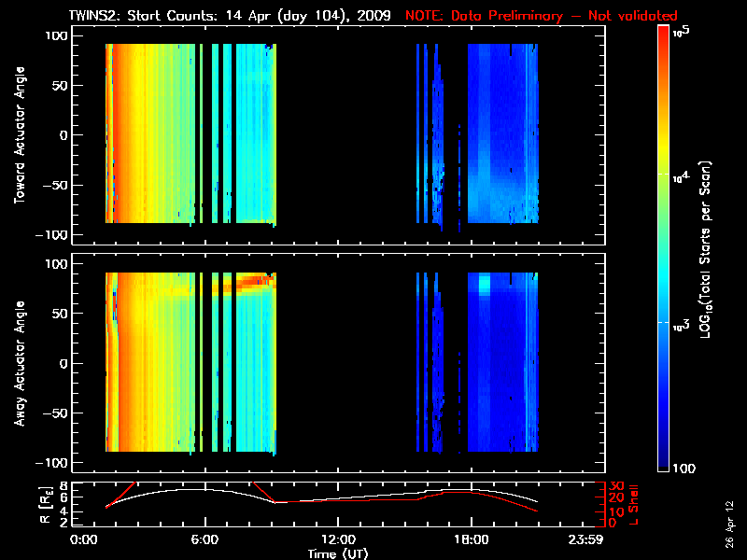Click the black data gap in the Toward panel
This screenshot has width=747, height=560.
click(345, 134)
